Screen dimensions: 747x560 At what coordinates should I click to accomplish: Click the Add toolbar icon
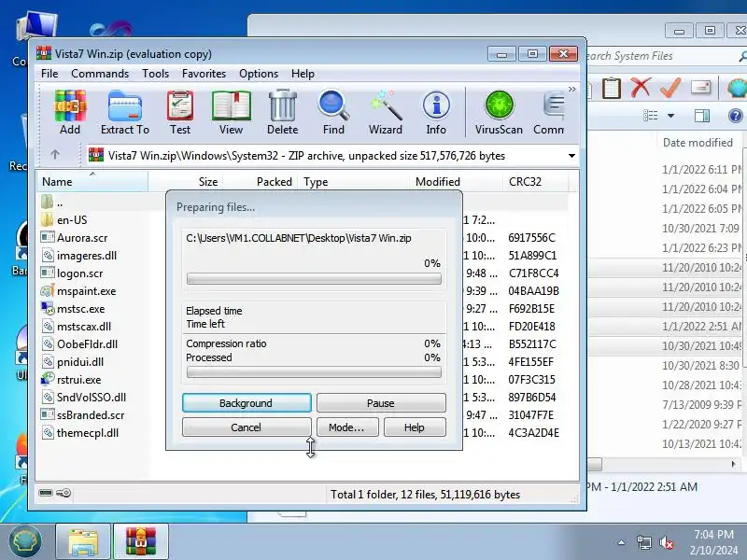[69, 112]
